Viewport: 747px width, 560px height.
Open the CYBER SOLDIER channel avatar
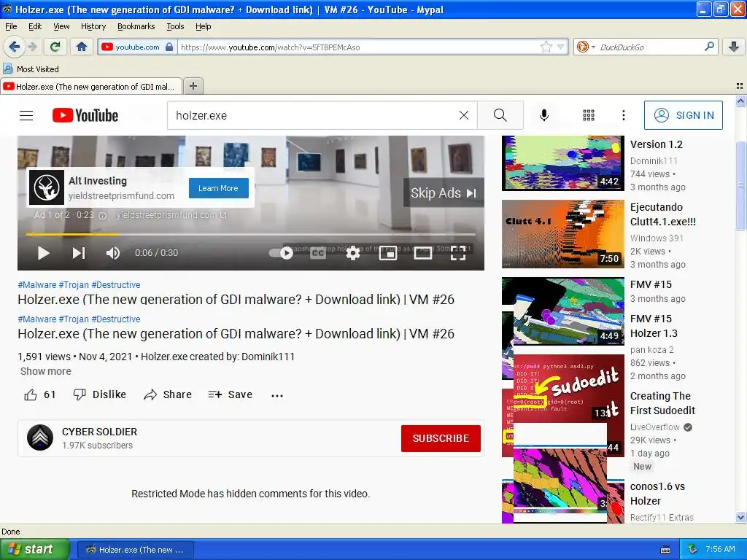tap(40, 437)
